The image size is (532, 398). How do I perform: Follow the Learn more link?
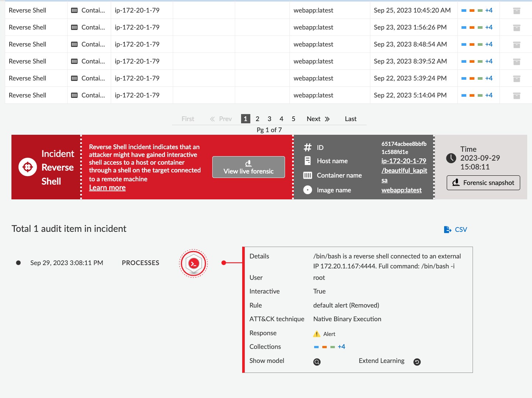[x=107, y=188]
